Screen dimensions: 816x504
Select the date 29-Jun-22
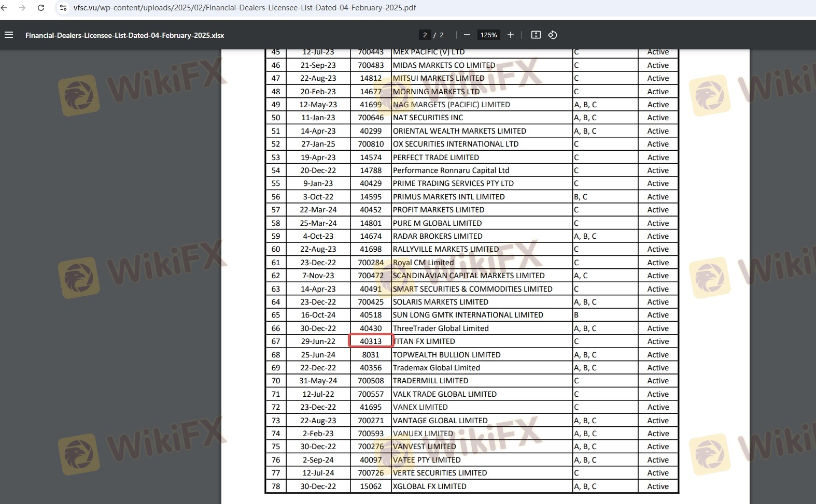pos(318,341)
